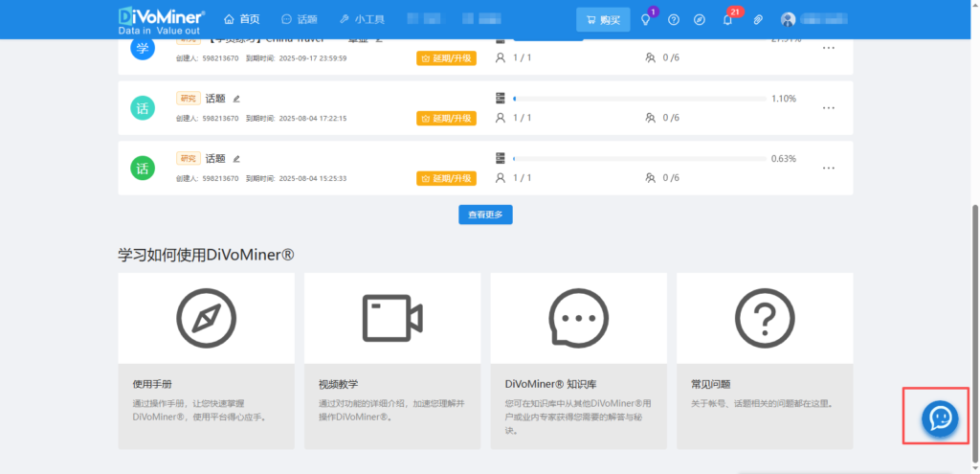Viewport: 980px width, 474px height.
Task: Click the page vertical scrollbar
Action: pyautogui.click(x=975, y=333)
